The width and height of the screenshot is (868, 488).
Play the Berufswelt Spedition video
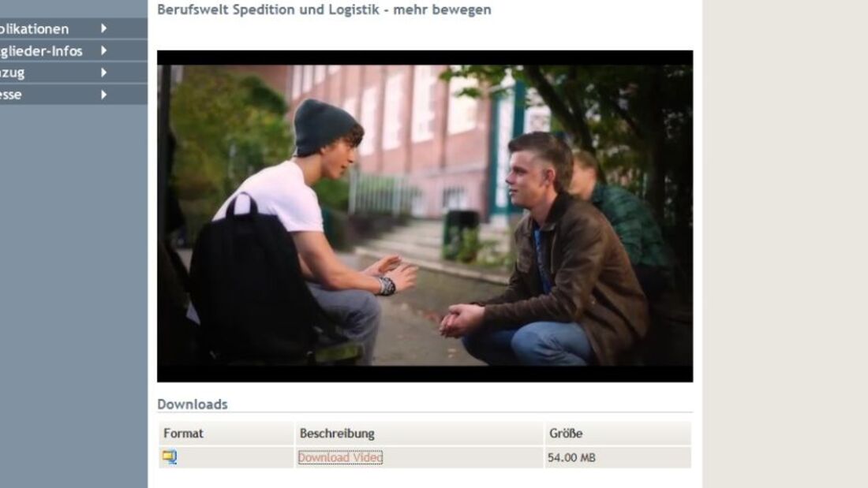click(x=425, y=216)
